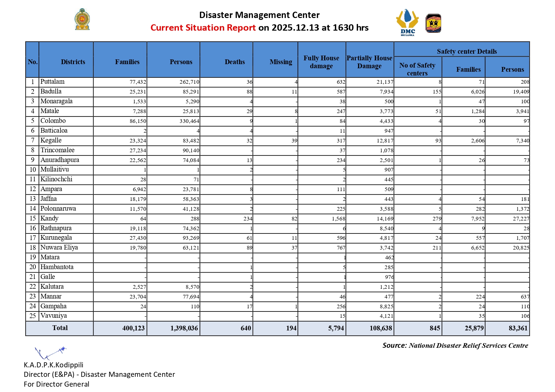555x392 pixels.
Task: Click the Puttalam district row name
Action: click(x=52, y=82)
